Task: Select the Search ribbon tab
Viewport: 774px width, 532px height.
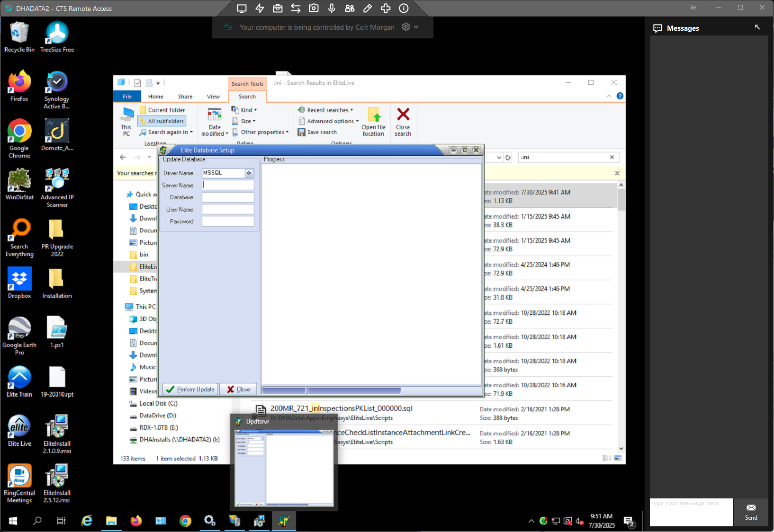Action: click(247, 97)
